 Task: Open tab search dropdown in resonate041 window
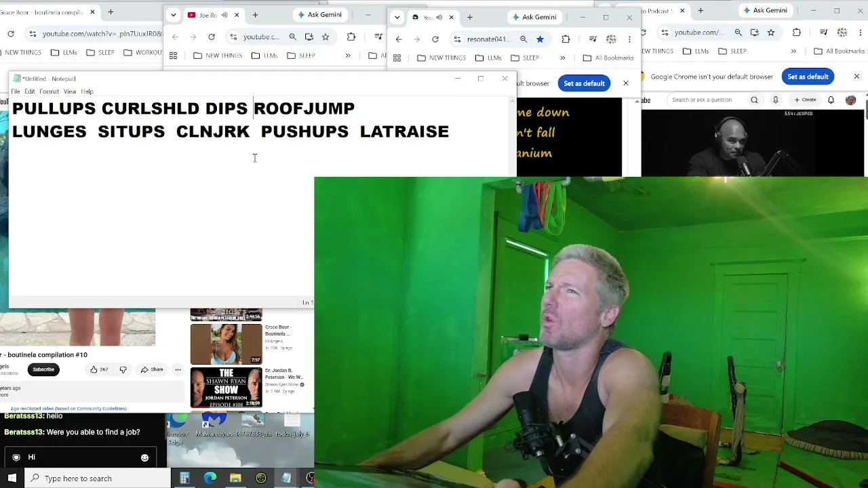pyautogui.click(x=397, y=18)
